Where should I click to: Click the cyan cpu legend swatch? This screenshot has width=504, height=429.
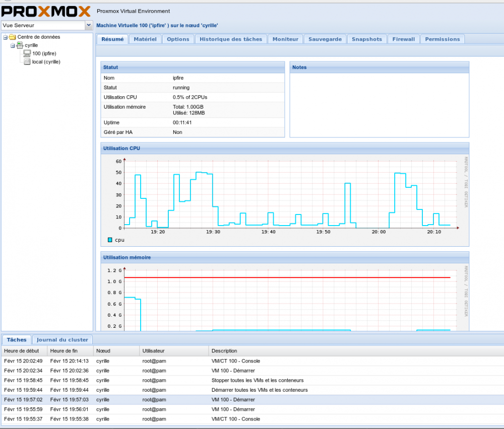tap(110, 240)
